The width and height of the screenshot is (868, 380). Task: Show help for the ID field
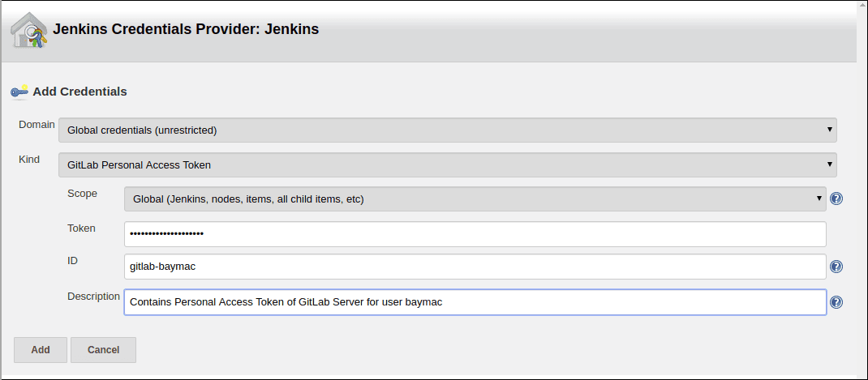[x=836, y=267]
